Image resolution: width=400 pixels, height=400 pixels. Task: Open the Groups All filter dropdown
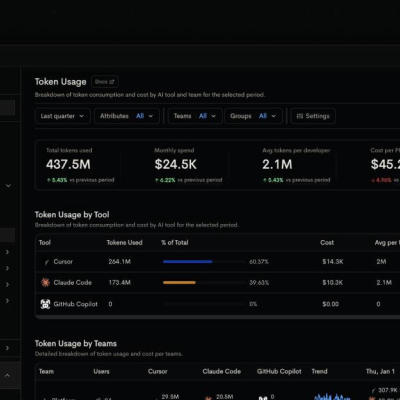(253, 116)
